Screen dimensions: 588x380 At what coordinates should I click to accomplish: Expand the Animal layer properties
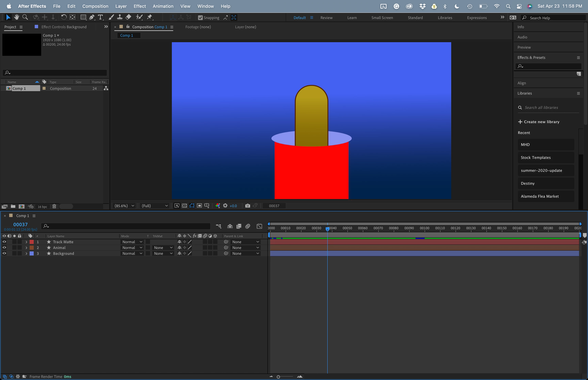[26, 248]
